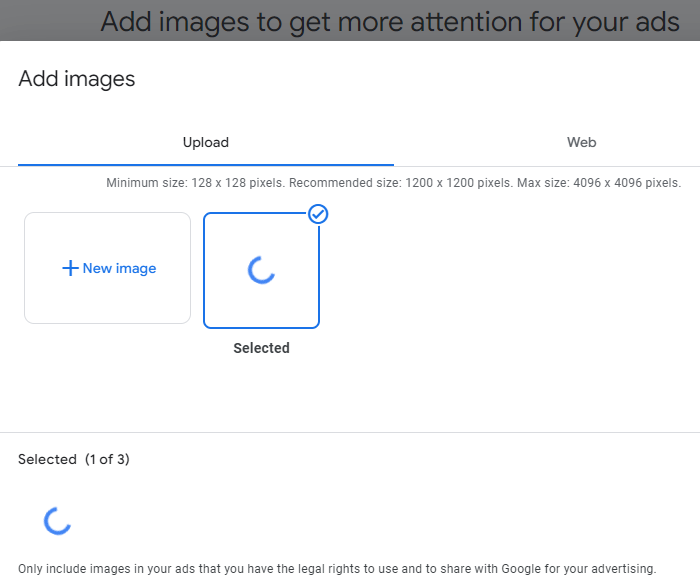Switch to the Upload tab
This screenshot has width=700, height=581.
coord(205,142)
